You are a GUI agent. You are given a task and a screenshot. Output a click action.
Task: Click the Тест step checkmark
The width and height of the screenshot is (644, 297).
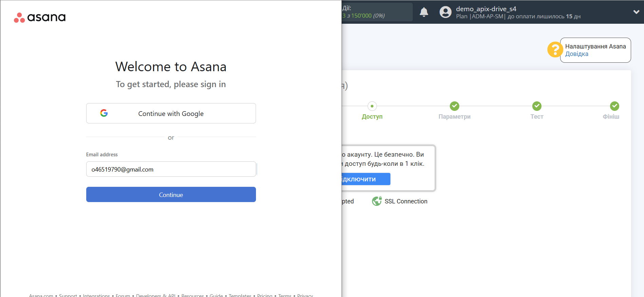(537, 106)
